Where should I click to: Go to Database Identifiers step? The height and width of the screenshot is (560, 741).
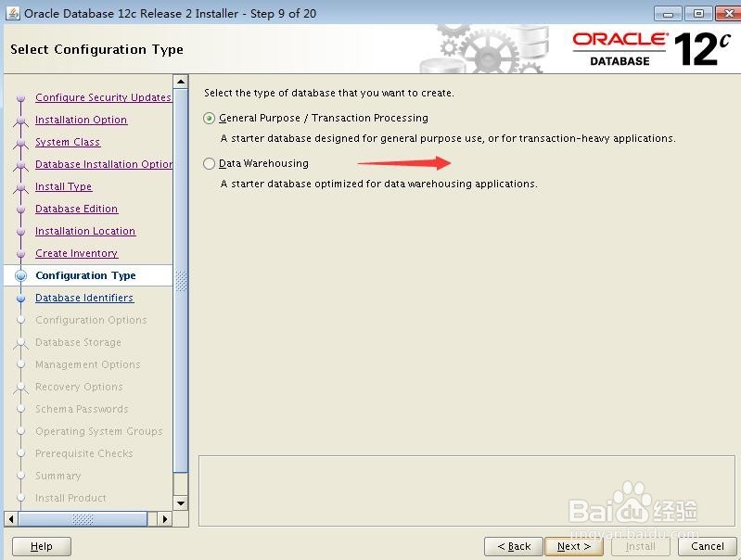84,298
